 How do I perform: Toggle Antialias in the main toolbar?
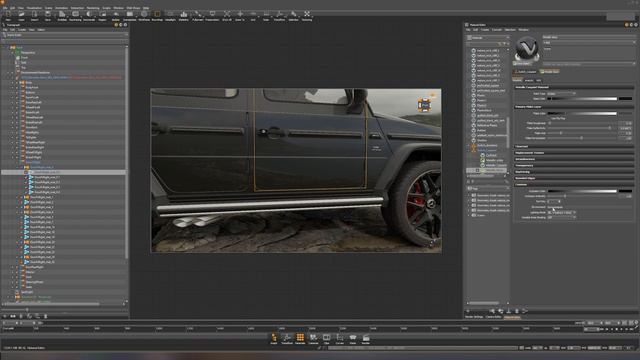pyautogui.click(x=62, y=16)
